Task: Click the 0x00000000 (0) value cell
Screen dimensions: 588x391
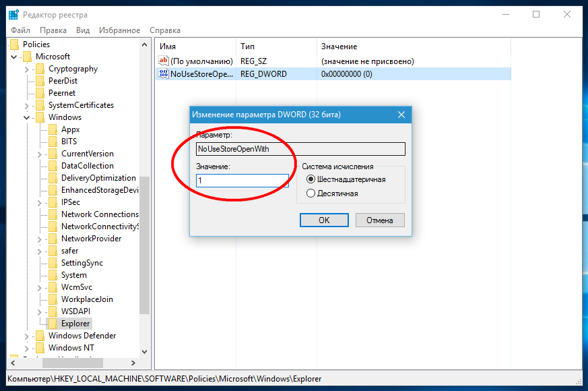Action: pyautogui.click(x=346, y=74)
